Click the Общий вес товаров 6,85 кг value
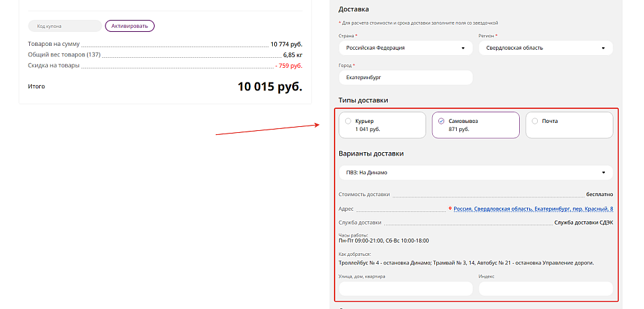 292,54
